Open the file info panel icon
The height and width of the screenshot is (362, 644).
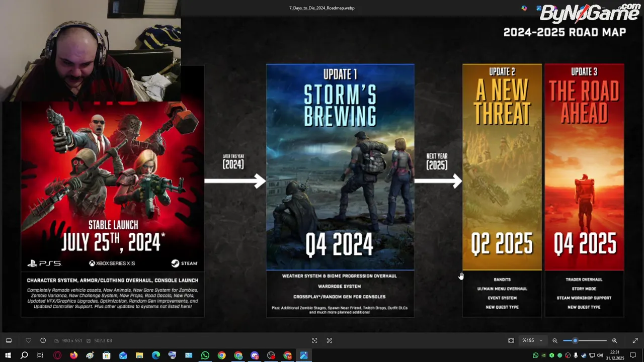[43, 340]
